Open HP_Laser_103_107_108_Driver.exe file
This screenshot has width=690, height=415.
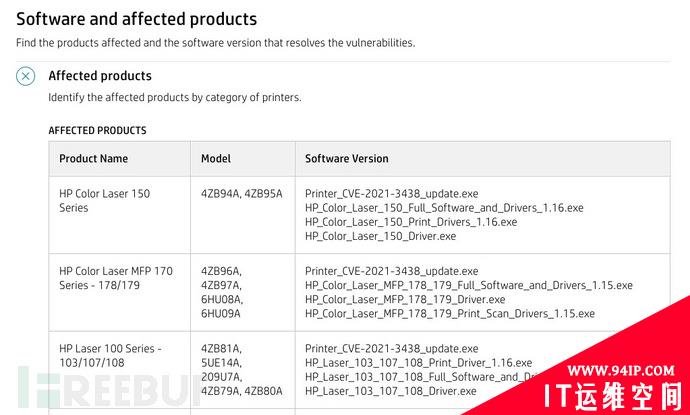click(391, 391)
